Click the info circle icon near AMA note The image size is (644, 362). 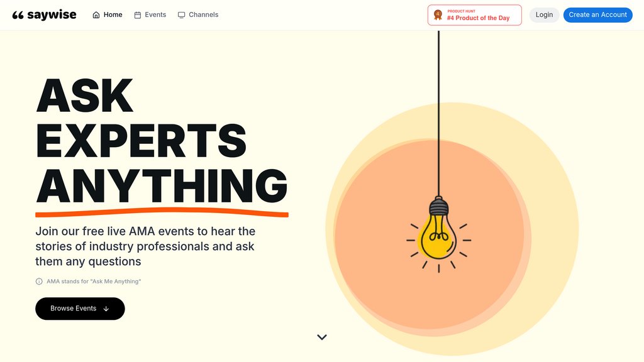pyautogui.click(x=39, y=281)
